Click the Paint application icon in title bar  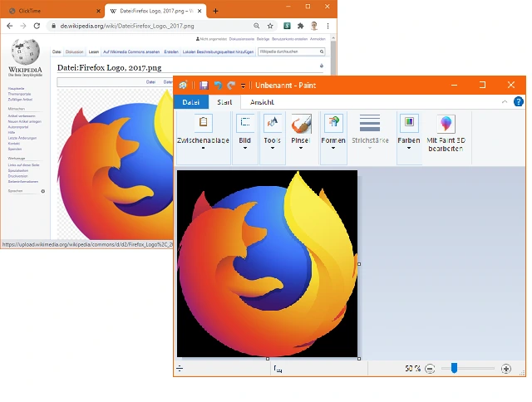(x=183, y=85)
